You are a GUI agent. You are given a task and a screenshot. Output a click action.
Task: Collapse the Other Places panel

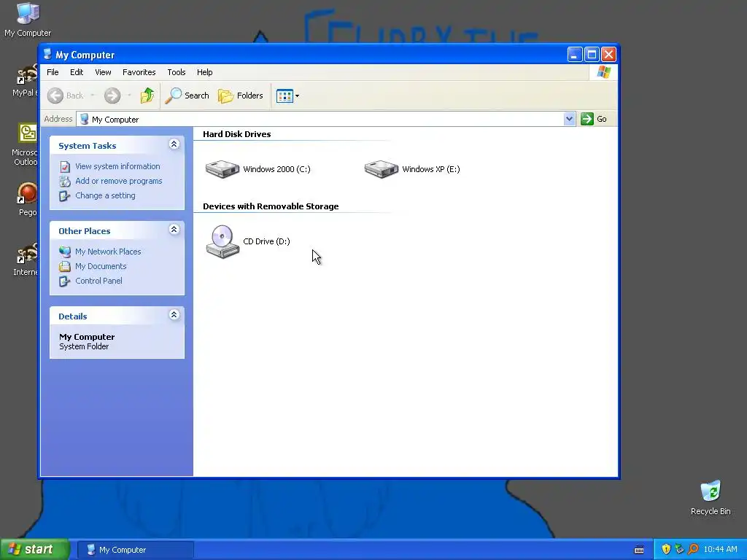tap(174, 230)
